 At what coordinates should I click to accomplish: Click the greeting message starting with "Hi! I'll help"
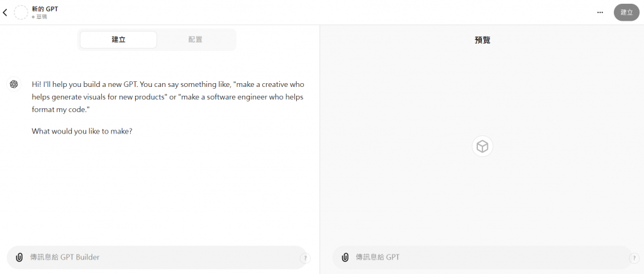click(x=168, y=97)
